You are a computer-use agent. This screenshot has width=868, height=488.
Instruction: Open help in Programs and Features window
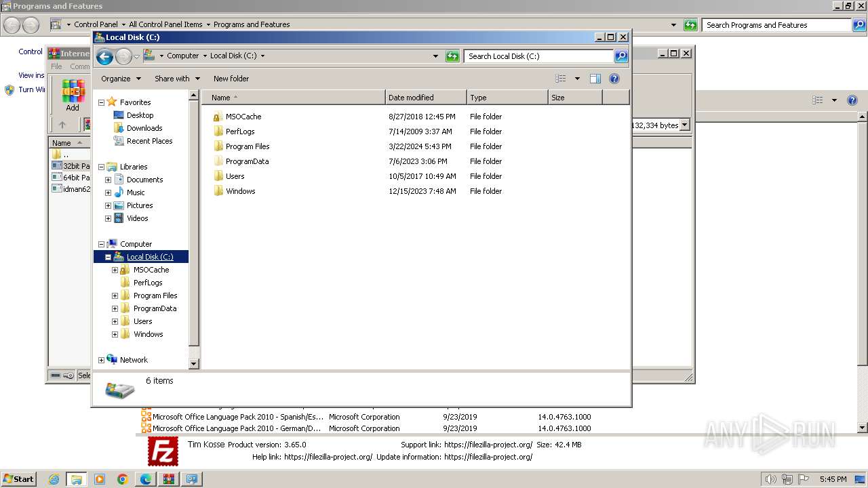(x=852, y=100)
